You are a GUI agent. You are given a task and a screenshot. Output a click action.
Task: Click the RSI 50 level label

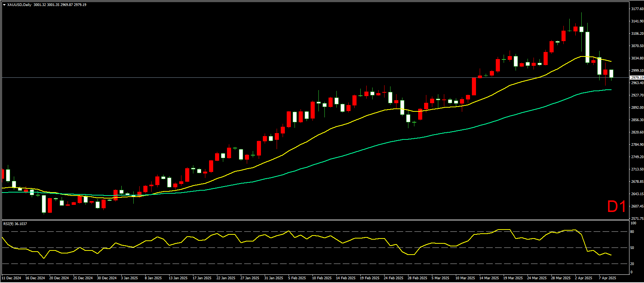pyautogui.click(x=632, y=247)
